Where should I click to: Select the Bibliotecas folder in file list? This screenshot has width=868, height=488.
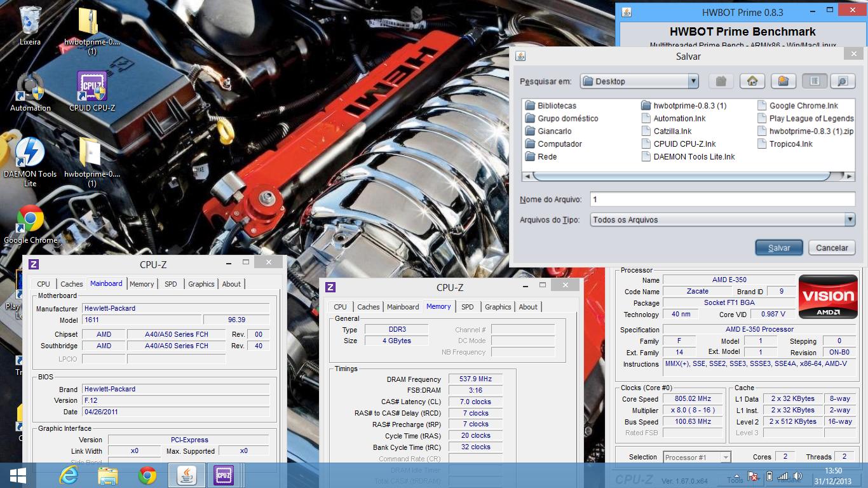(x=550, y=105)
